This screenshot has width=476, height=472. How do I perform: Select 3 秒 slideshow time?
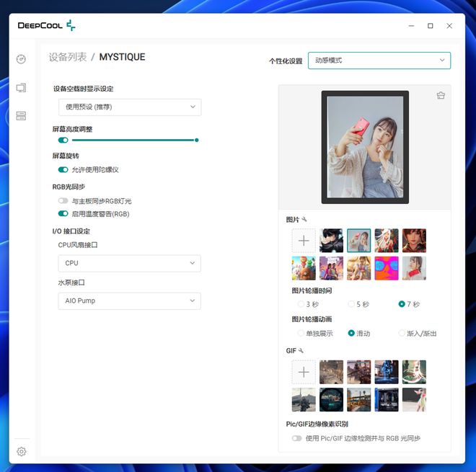(x=301, y=303)
